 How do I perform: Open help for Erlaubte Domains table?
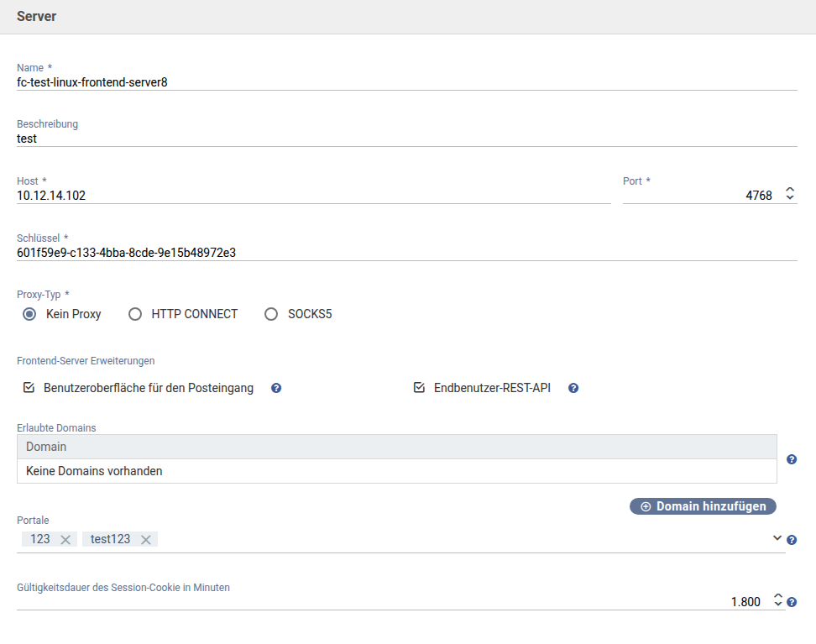(x=792, y=459)
